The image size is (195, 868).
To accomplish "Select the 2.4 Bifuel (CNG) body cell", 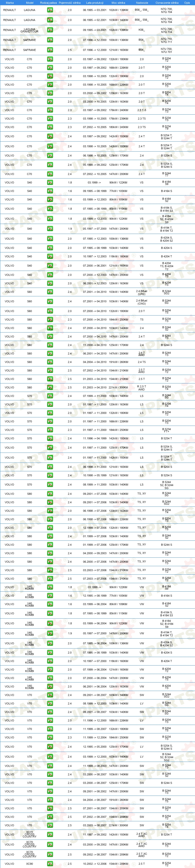I will (x=141, y=302).
